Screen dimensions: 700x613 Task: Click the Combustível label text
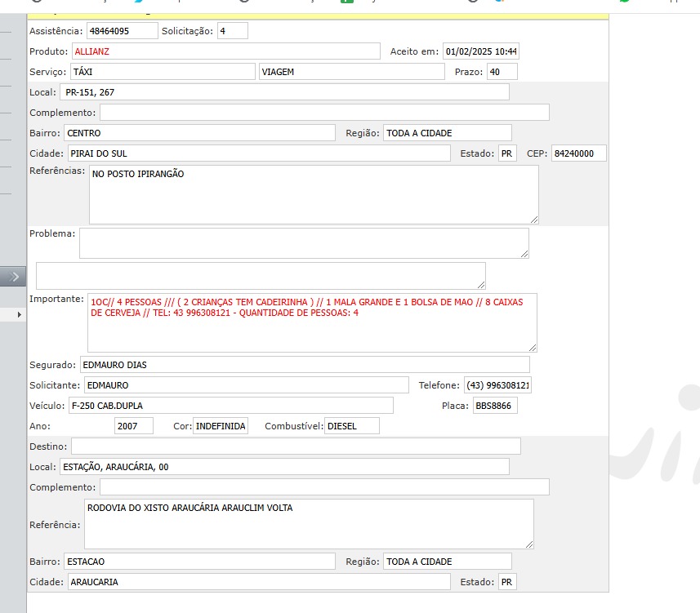294,426
